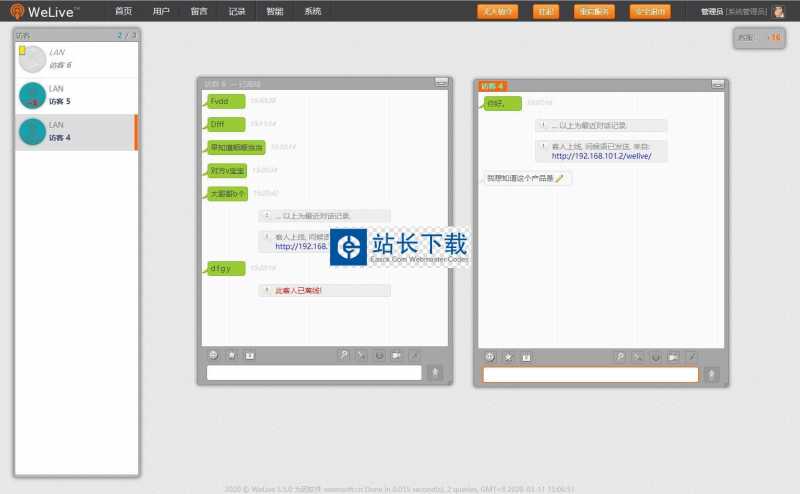Select 访客 6 in the visitor list
The width and height of the screenshot is (800, 494).
[x=75, y=59]
